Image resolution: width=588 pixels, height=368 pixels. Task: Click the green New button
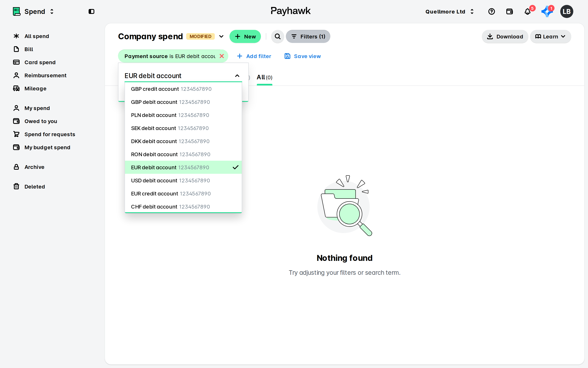tap(245, 37)
